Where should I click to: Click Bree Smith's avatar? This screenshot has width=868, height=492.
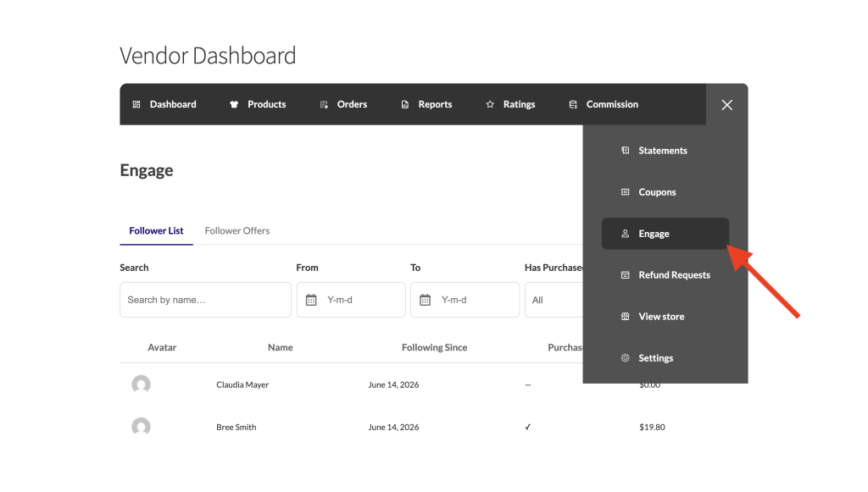[x=142, y=427]
